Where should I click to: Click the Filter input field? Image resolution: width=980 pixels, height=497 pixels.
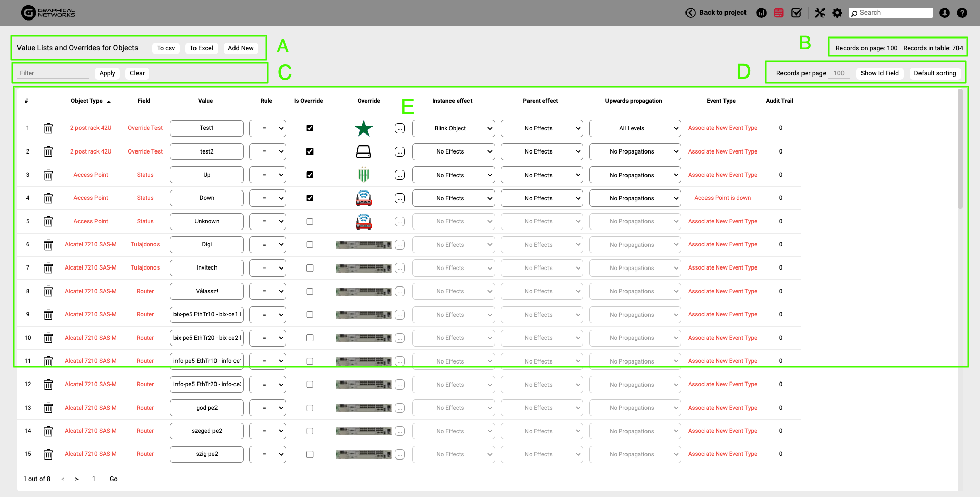53,73
